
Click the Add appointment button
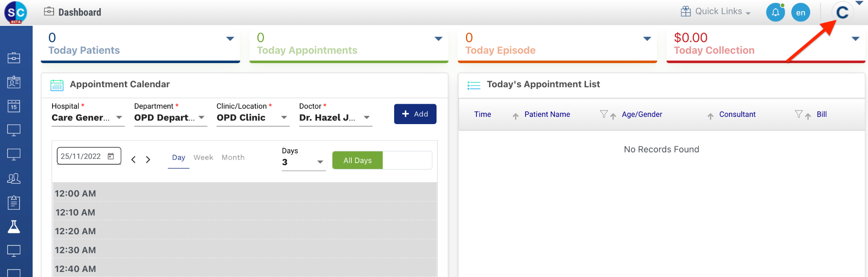click(x=415, y=114)
